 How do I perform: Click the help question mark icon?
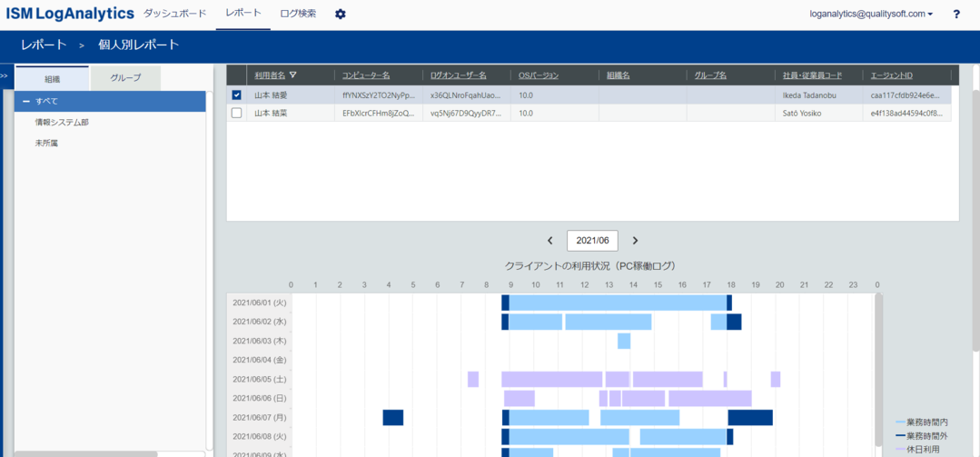coord(956,15)
